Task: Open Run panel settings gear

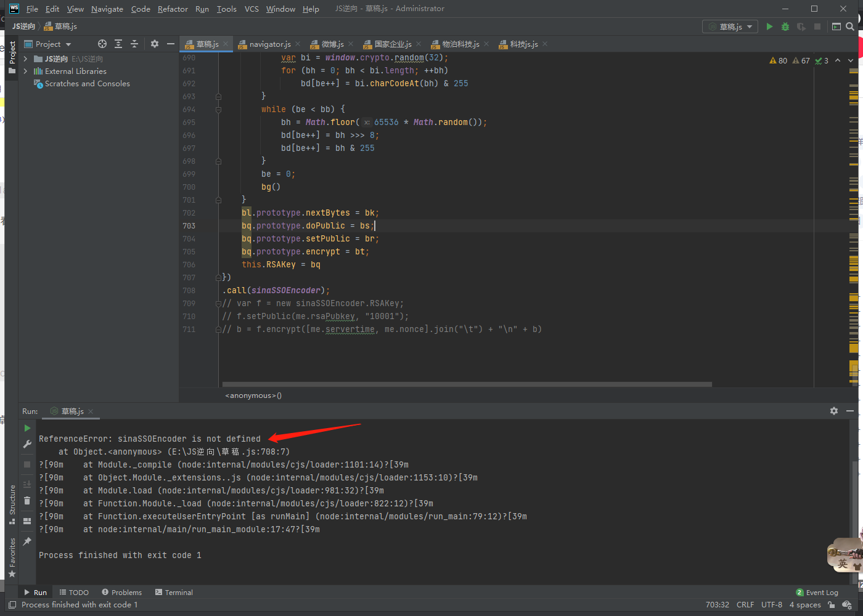Action: pyautogui.click(x=834, y=411)
